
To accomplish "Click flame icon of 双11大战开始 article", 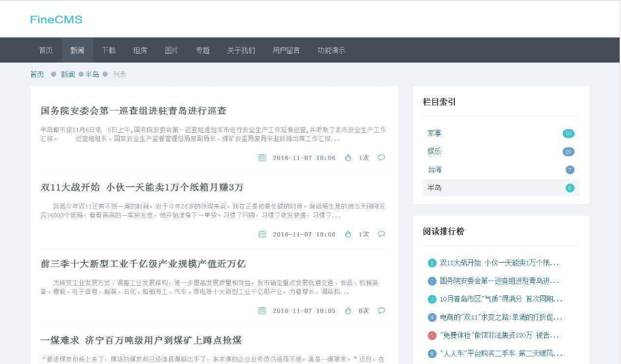I will point(348,234).
